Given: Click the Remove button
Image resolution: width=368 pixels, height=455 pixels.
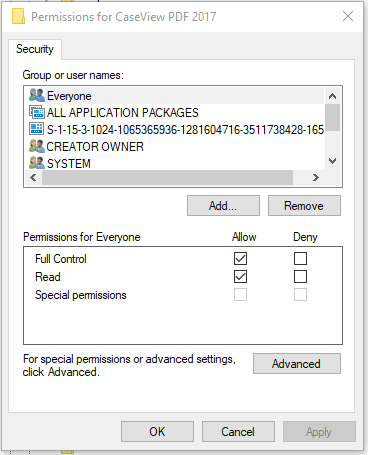Looking at the screenshot, I should click(x=304, y=206).
